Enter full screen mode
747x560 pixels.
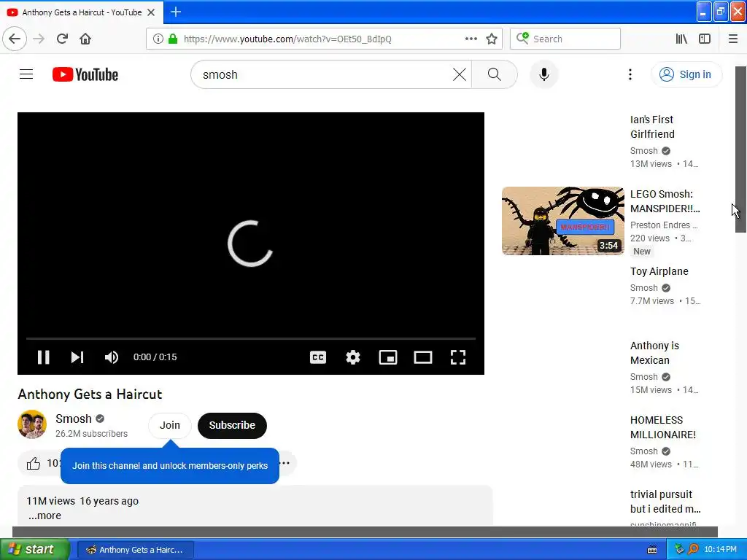[x=458, y=357]
